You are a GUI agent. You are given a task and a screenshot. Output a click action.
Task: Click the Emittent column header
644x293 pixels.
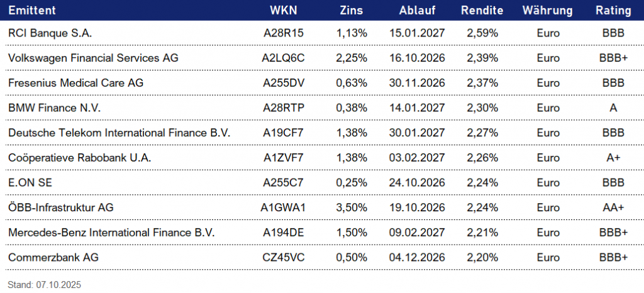click(32, 11)
